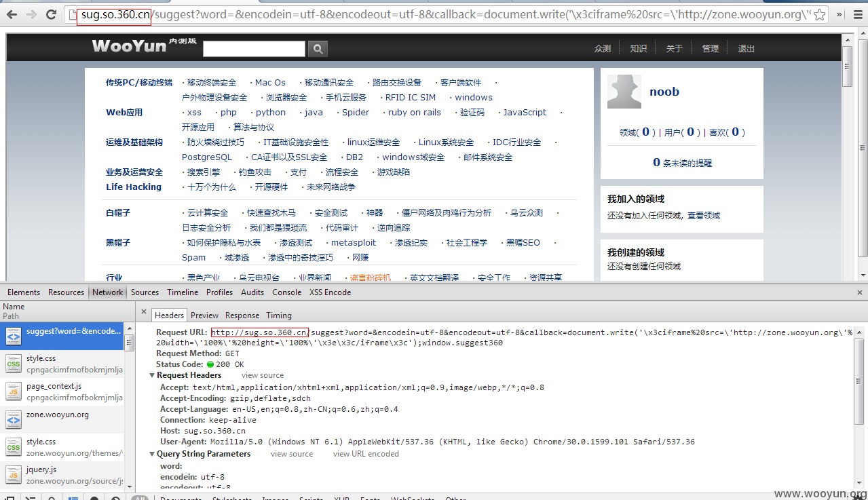Click into the WooYun search field
Image resolution: width=868 pixels, height=500 pixels.
pyautogui.click(x=254, y=48)
